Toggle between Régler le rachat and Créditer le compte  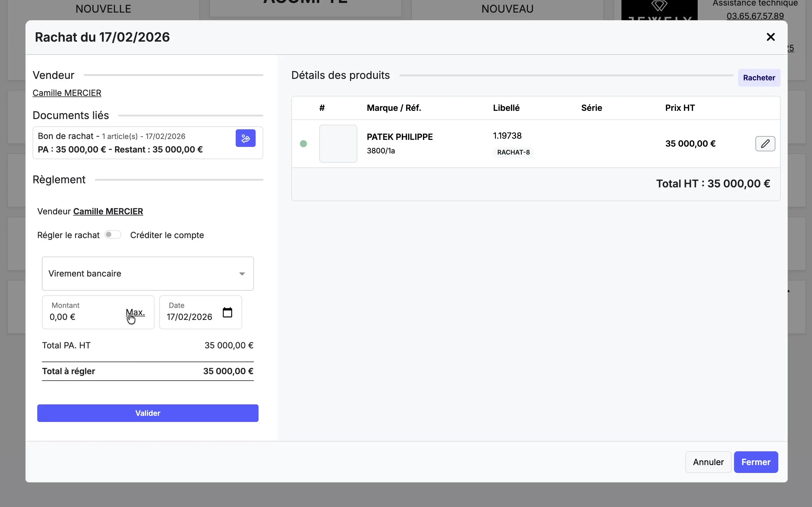pos(113,235)
